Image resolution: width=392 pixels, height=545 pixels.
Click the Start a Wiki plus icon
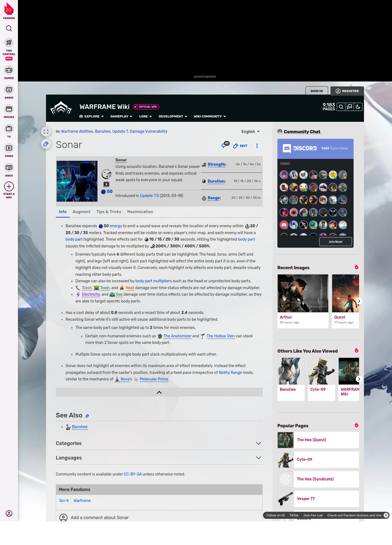coord(9,187)
